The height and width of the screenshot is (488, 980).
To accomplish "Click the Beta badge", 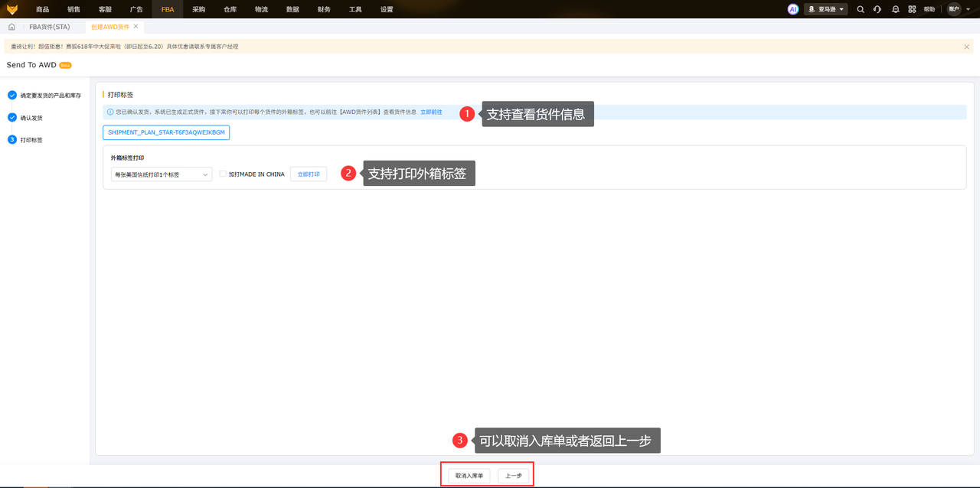I will (x=65, y=65).
